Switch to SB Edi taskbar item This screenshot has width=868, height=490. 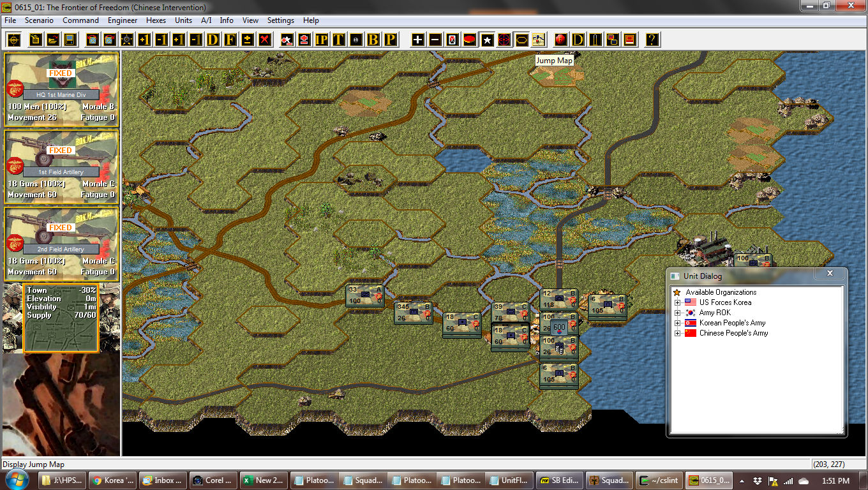559,480
